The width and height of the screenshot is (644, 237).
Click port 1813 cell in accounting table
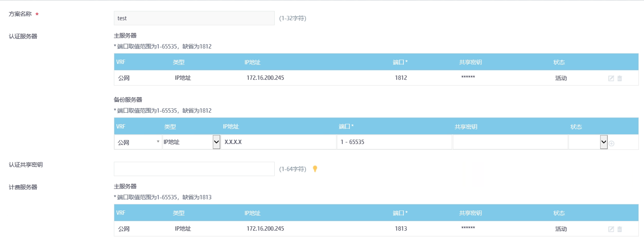pyautogui.click(x=401, y=229)
